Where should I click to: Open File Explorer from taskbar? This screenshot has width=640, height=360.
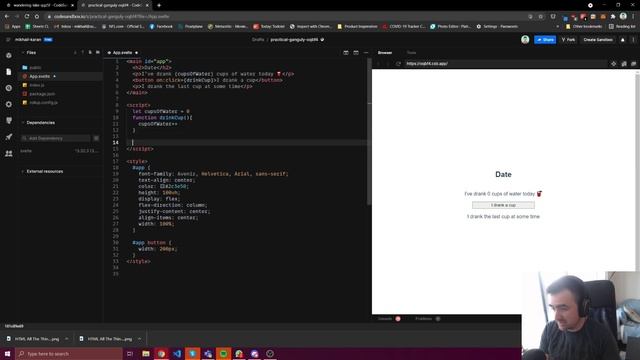146,353
